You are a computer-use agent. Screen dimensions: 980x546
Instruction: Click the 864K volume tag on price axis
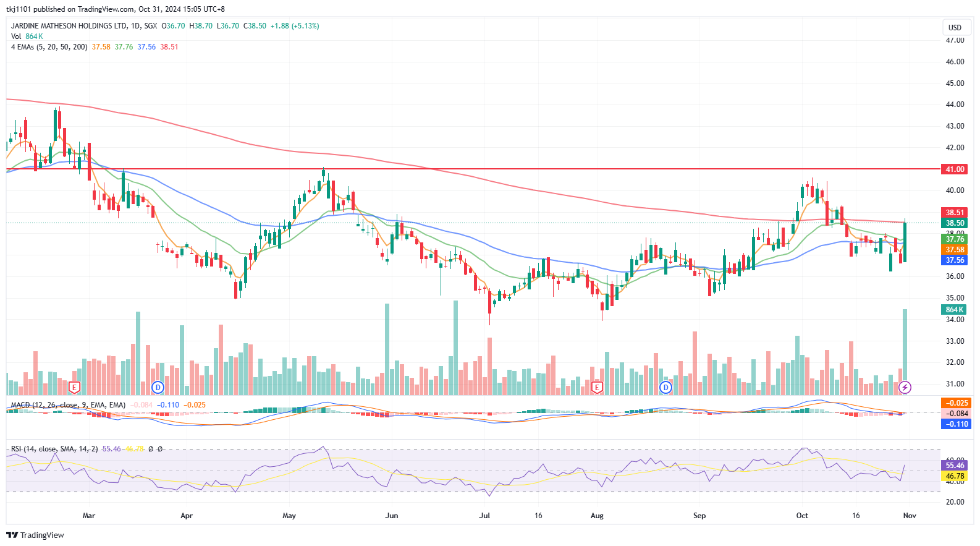[955, 310]
